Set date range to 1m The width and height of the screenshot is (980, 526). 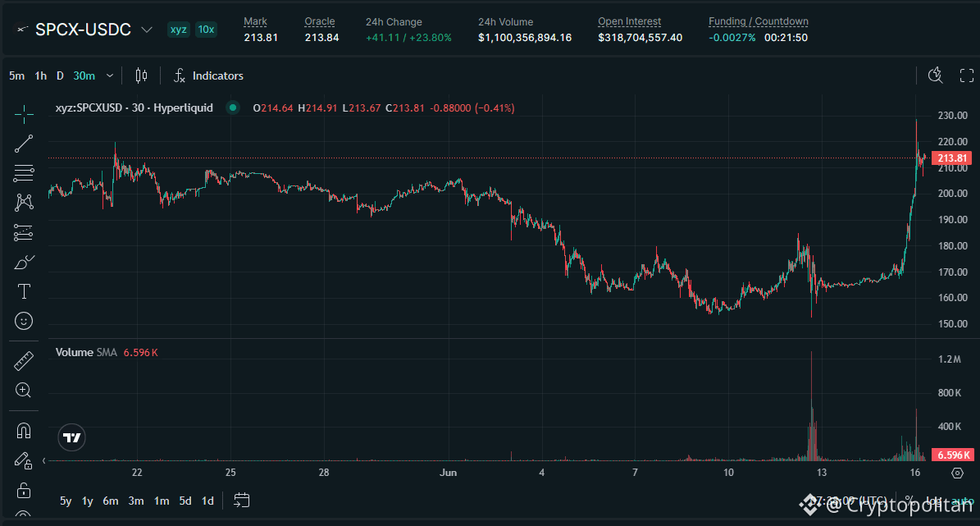(x=162, y=501)
